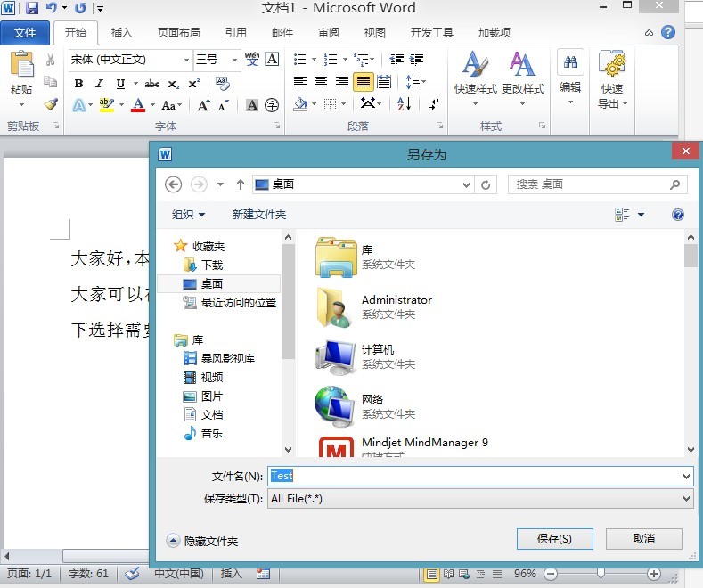Click the zoom slider in Word status bar

[x=601, y=573]
